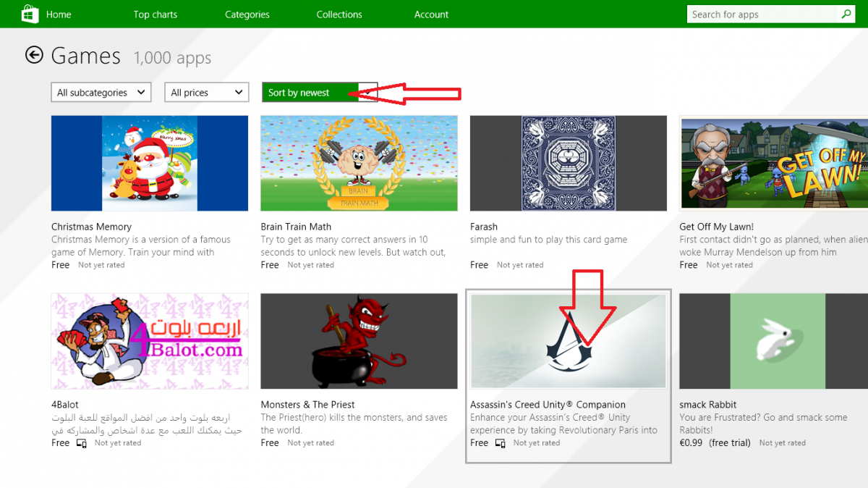This screenshot has height=488, width=868.
Task: Click the Get Off My Lawn! title
Action: click(x=716, y=227)
